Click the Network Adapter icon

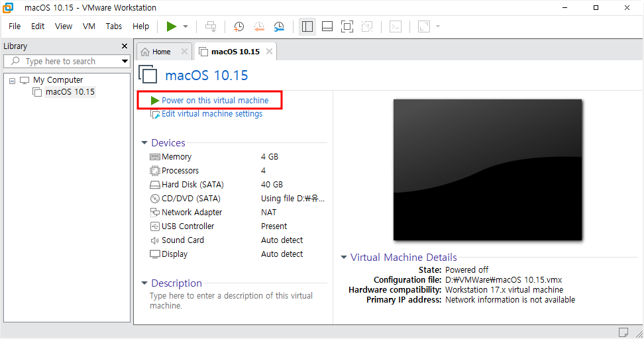tap(155, 213)
